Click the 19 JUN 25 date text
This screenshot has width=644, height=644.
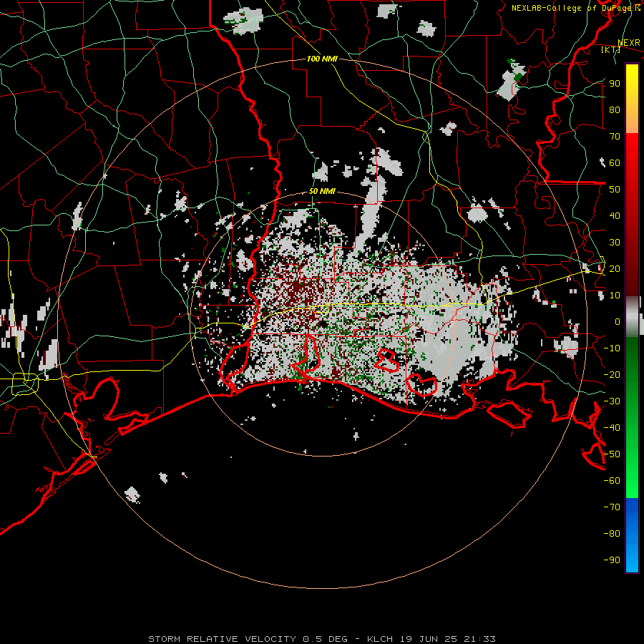[429, 639]
